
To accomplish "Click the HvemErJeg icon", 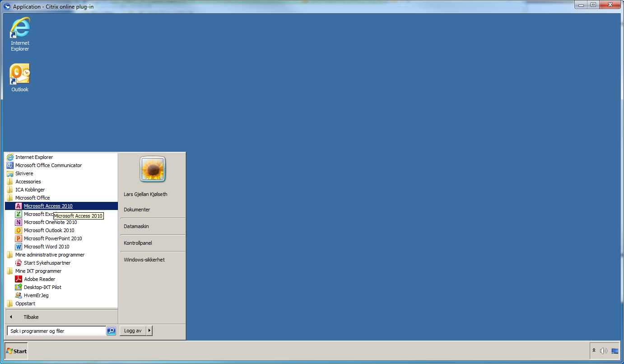I will pos(19,295).
